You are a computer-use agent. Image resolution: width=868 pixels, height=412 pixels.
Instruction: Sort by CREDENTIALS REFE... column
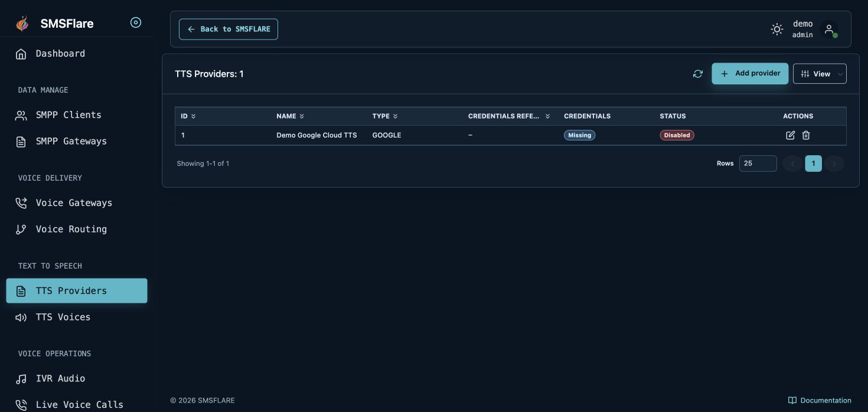(509, 116)
